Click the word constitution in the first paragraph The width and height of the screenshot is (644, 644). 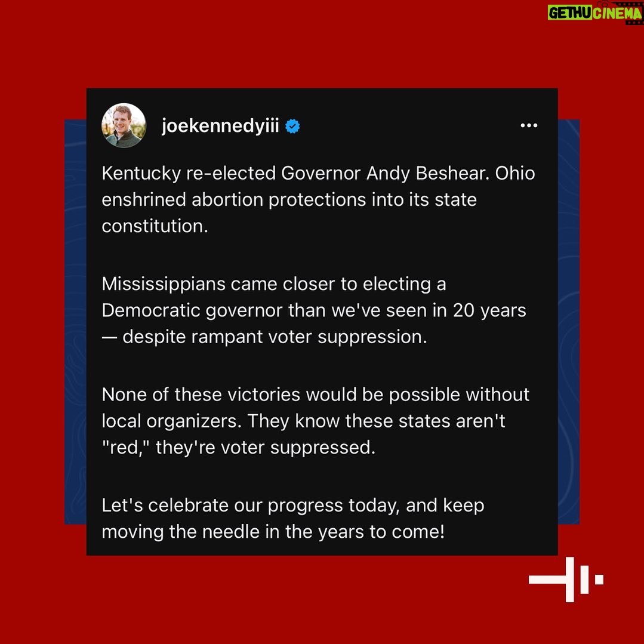tap(155, 226)
